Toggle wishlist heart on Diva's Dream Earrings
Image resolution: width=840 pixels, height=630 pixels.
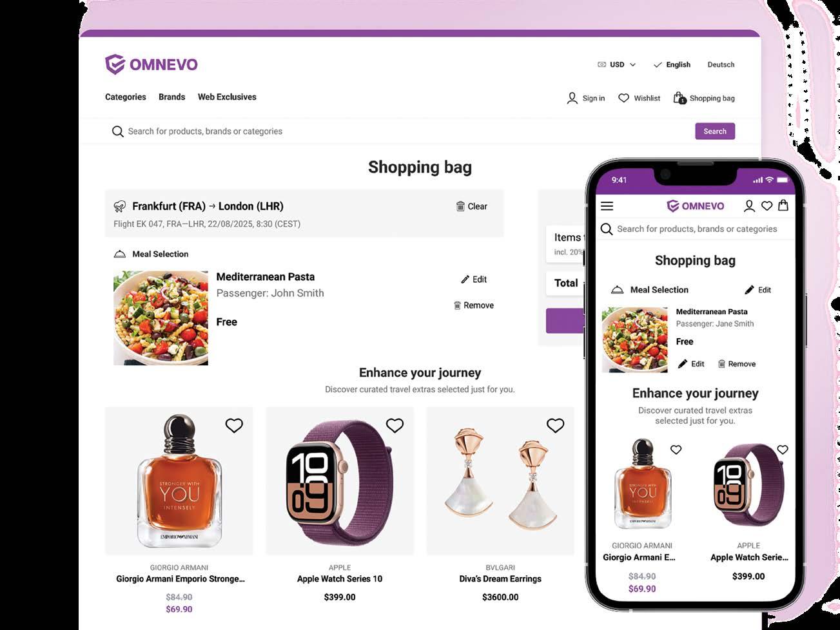(555, 425)
